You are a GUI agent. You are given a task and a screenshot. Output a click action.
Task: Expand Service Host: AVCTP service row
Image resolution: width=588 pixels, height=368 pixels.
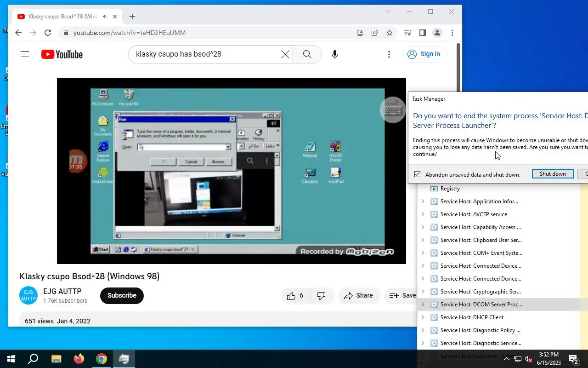423,214
